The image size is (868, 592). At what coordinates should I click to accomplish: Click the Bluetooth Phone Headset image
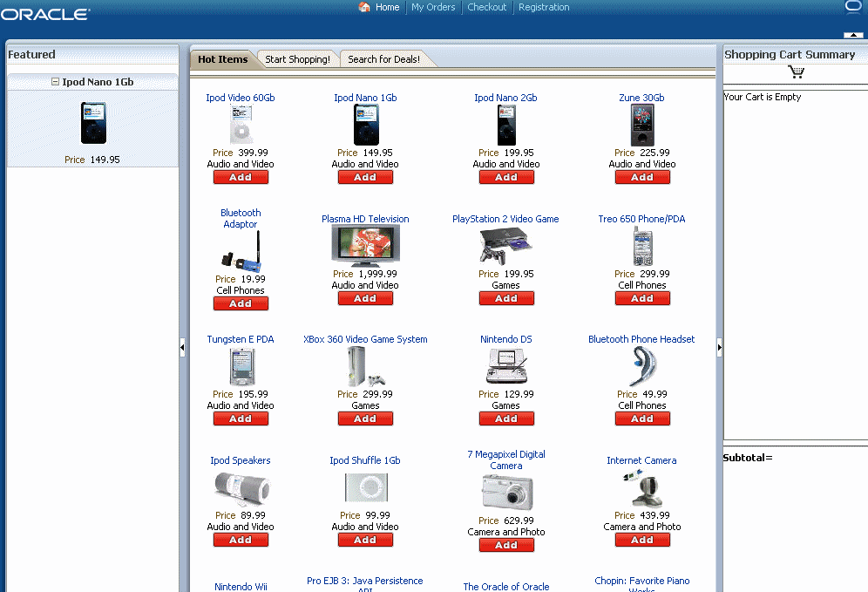click(x=642, y=366)
